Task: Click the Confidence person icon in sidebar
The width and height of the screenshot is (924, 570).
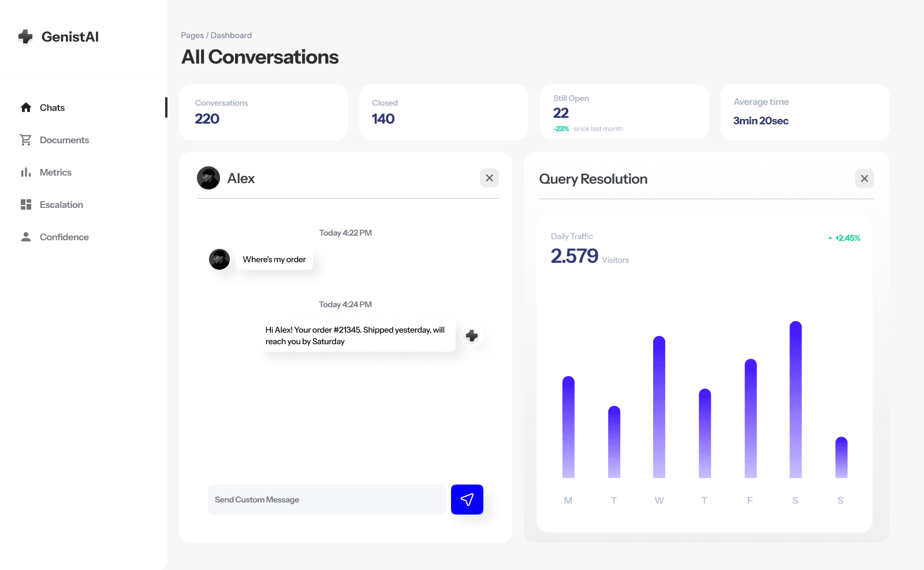Action: [x=25, y=236]
